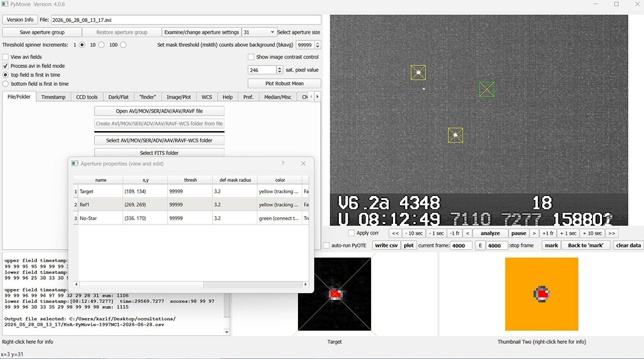Select top field is first in time
The height and width of the screenshot is (359, 644).
point(6,75)
